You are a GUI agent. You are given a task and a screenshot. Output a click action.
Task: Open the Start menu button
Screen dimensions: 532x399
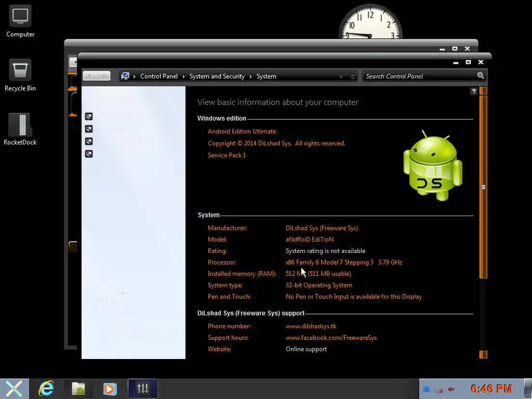14,389
